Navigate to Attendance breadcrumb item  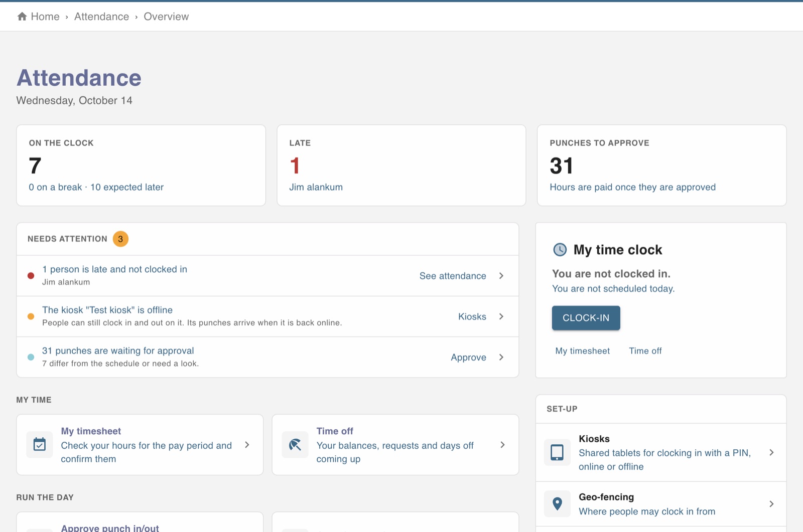click(101, 17)
